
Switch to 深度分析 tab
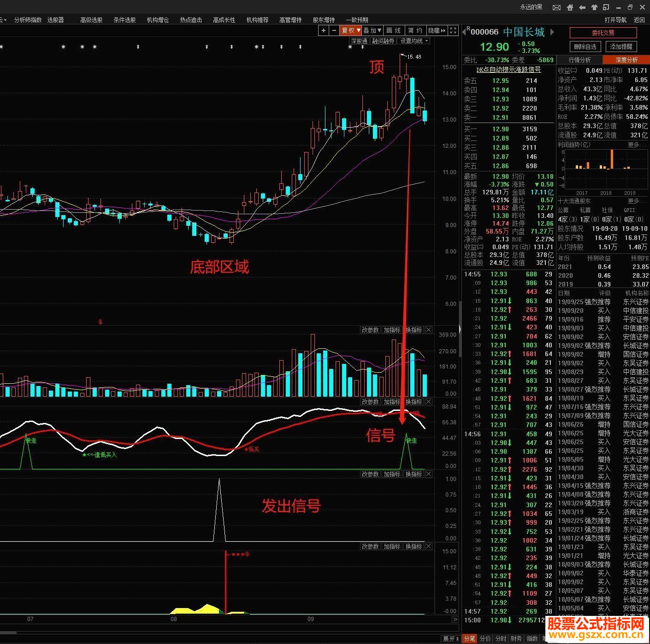(626, 60)
